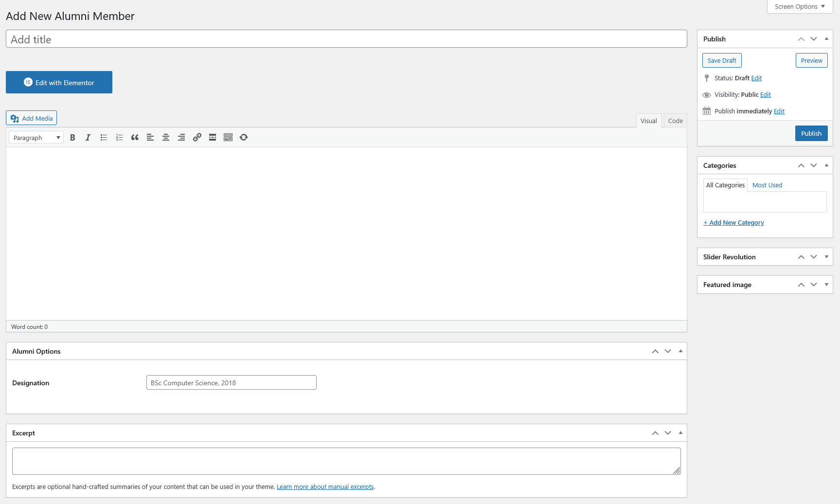This screenshot has height=504, width=840.
Task: Move Slider Revolution box up
Action: pos(801,257)
